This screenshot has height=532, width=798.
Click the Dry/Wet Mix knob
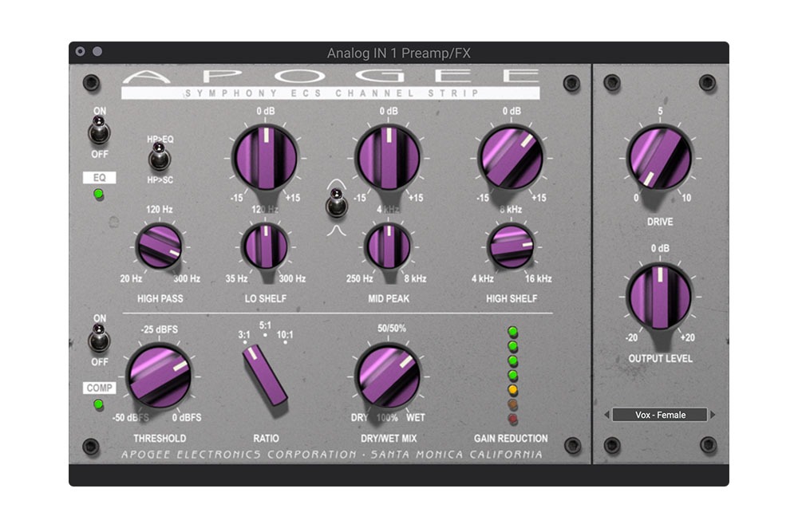click(x=389, y=376)
